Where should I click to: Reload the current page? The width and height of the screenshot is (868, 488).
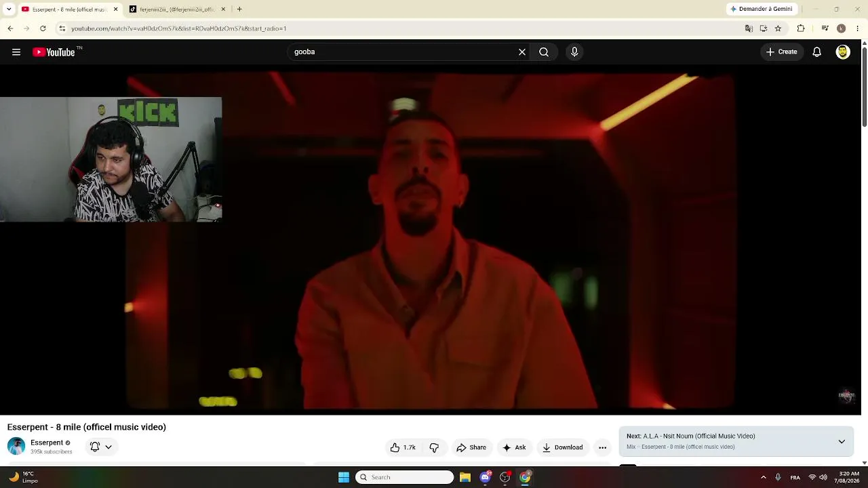pyautogui.click(x=43, y=28)
